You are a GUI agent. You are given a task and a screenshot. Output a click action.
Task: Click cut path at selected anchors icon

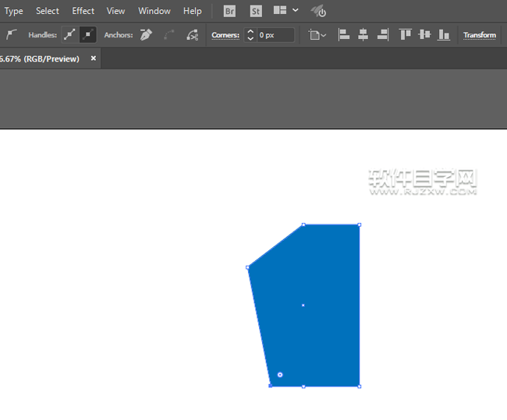pyautogui.click(x=193, y=35)
